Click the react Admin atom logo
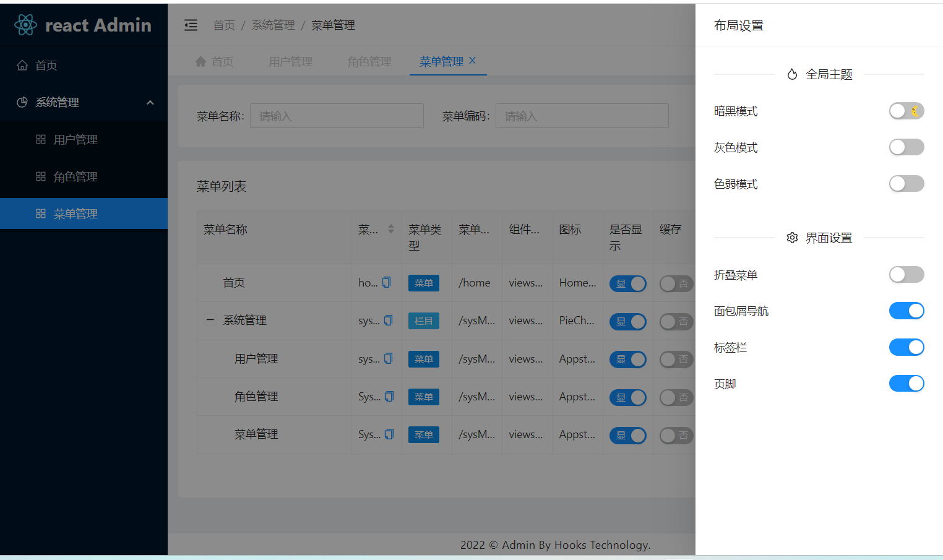The image size is (943, 560). click(x=25, y=25)
